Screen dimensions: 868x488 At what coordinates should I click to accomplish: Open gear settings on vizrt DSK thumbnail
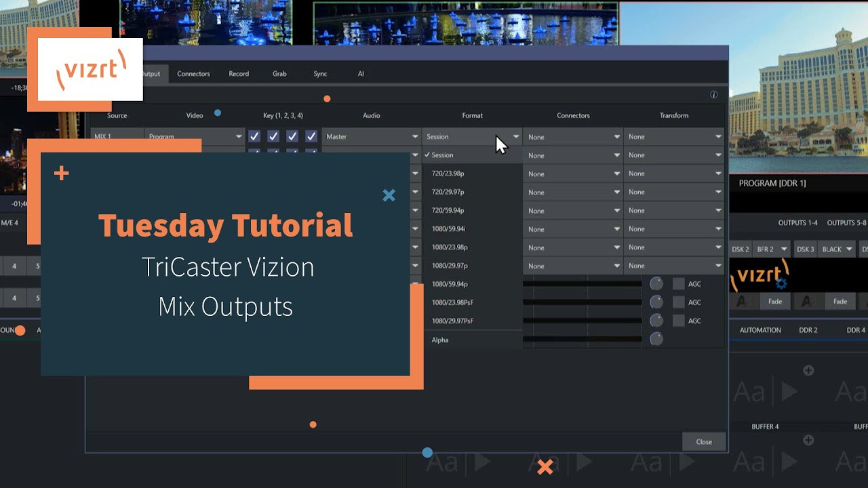781,284
